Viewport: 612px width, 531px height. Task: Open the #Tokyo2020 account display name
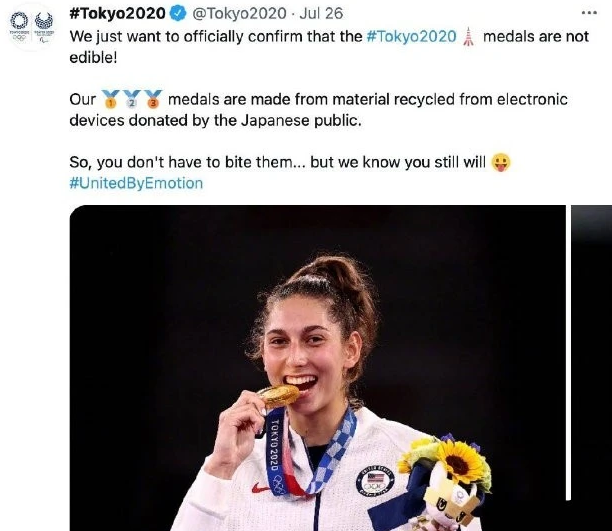(x=117, y=14)
